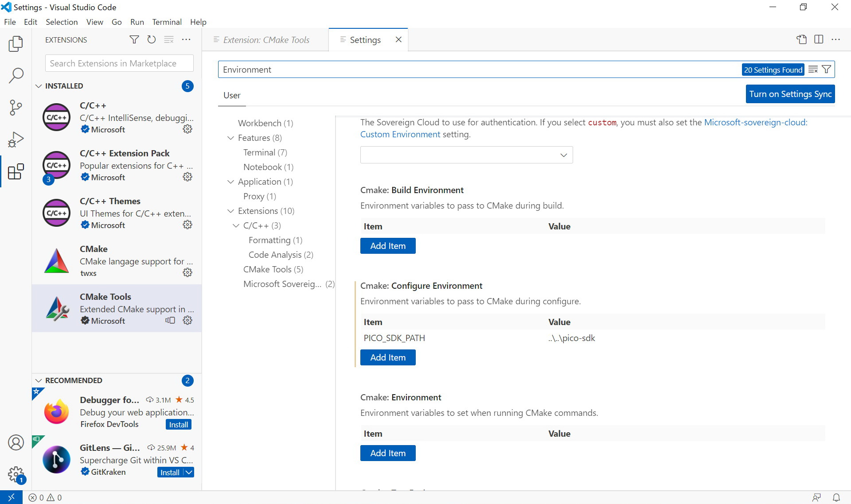851x504 pixels.
Task: Clear extensions search results icon
Action: point(169,39)
